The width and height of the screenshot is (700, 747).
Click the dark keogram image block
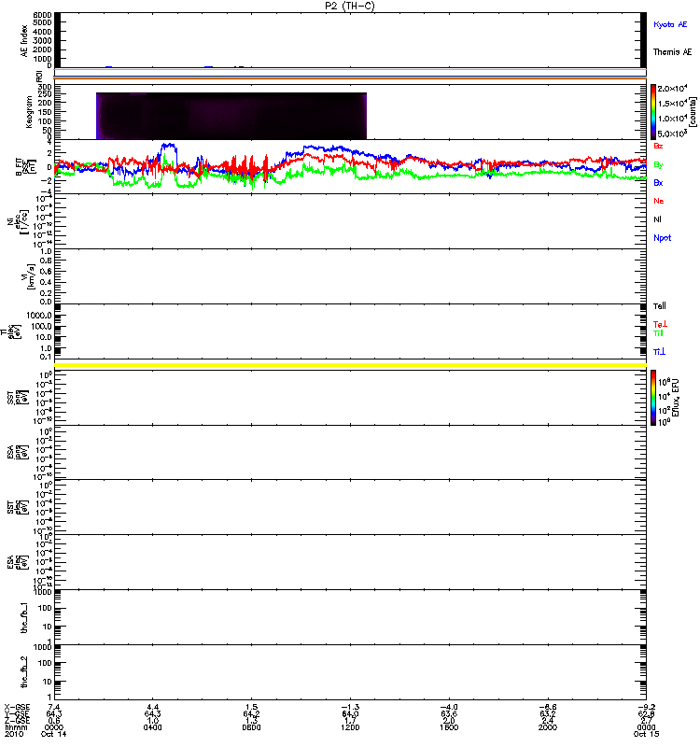pyautogui.click(x=231, y=116)
